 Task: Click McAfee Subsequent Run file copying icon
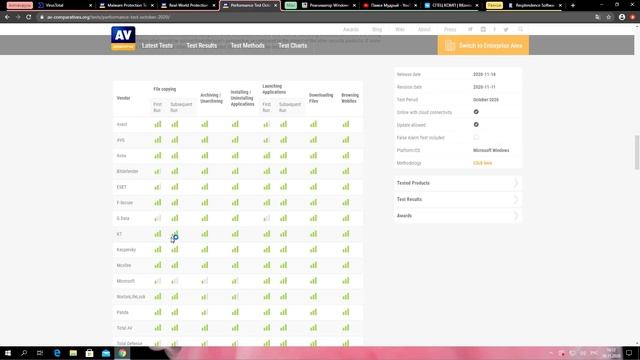coord(175,265)
